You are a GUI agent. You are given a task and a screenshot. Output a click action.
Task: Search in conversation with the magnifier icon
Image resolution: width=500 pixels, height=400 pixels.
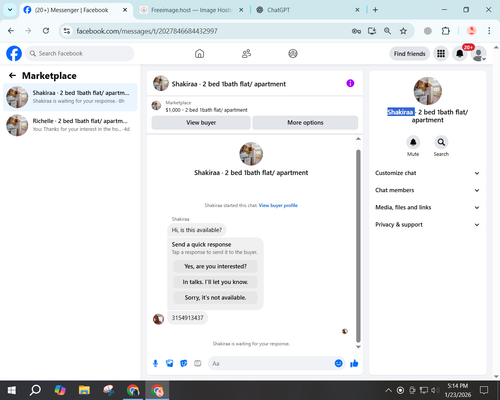(x=441, y=142)
